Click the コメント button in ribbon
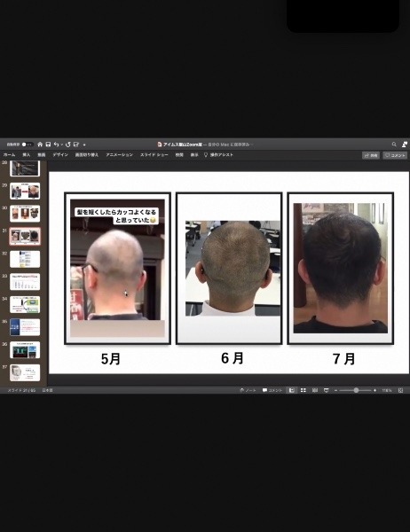The image size is (410, 532). 395,155
